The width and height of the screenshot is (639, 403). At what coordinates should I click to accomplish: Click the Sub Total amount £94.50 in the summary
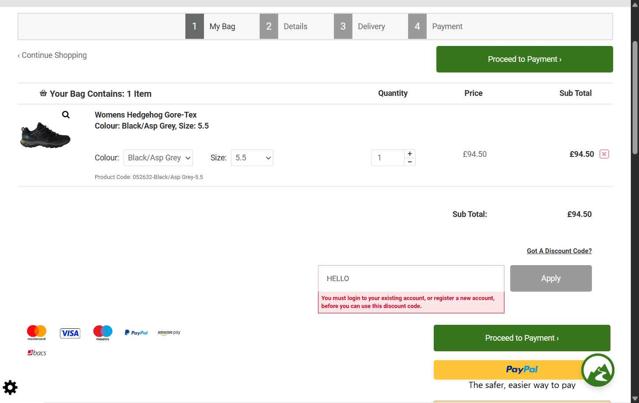tap(579, 214)
